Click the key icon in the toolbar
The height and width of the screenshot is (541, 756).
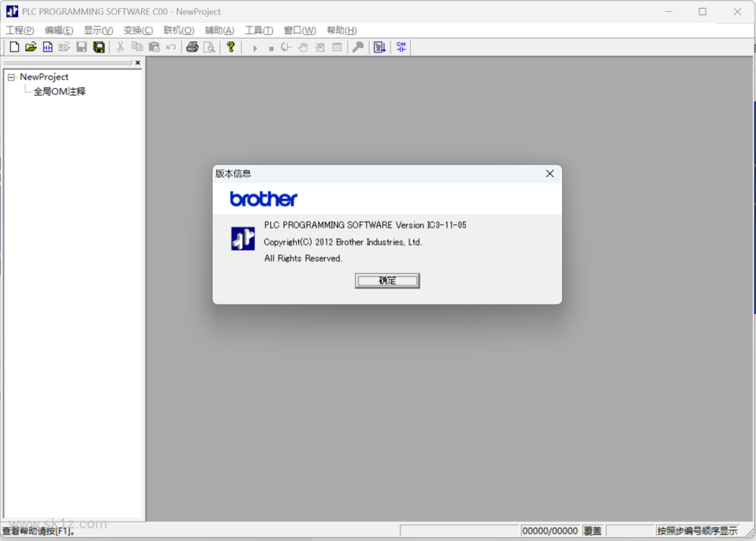(x=358, y=48)
